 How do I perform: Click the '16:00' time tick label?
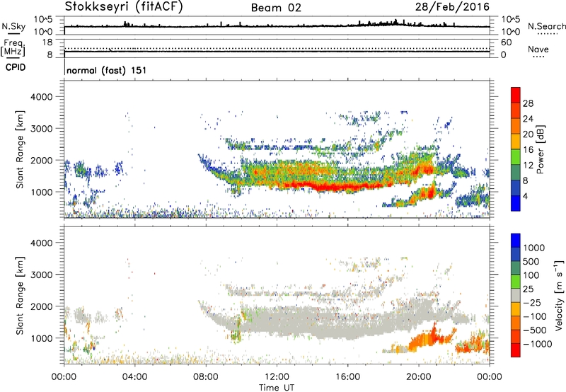[x=347, y=377]
